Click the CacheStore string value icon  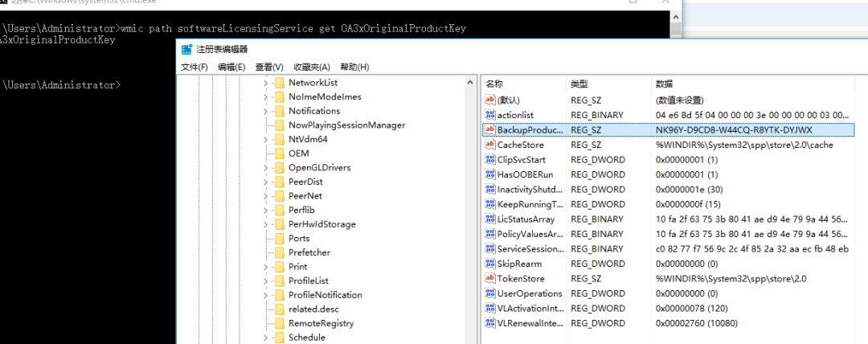point(490,145)
